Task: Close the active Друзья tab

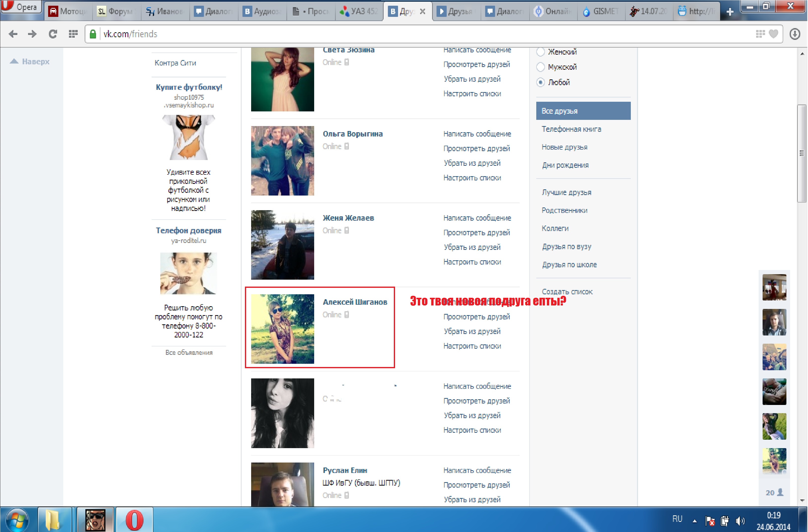Action: [422, 12]
